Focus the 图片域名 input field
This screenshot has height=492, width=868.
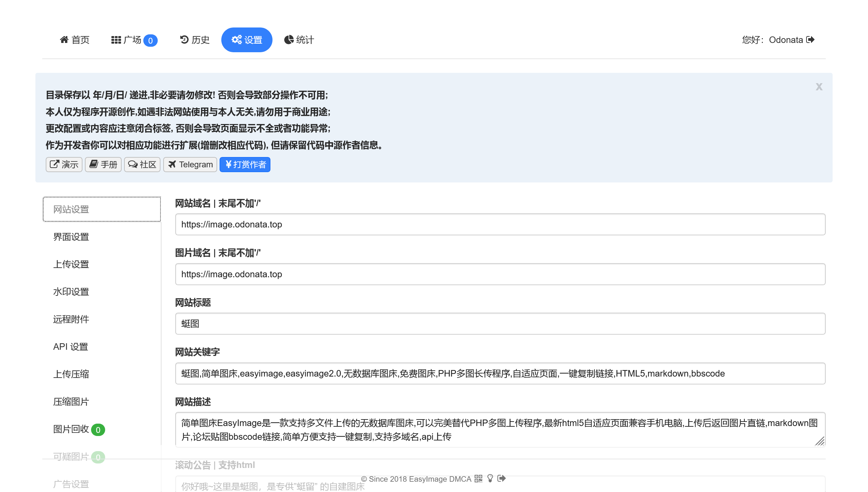click(x=500, y=274)
